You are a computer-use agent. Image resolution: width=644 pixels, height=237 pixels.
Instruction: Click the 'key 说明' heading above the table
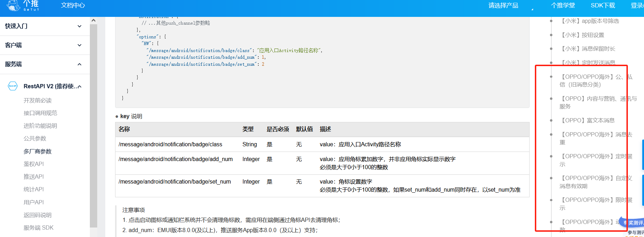click(x=131, y=116)
